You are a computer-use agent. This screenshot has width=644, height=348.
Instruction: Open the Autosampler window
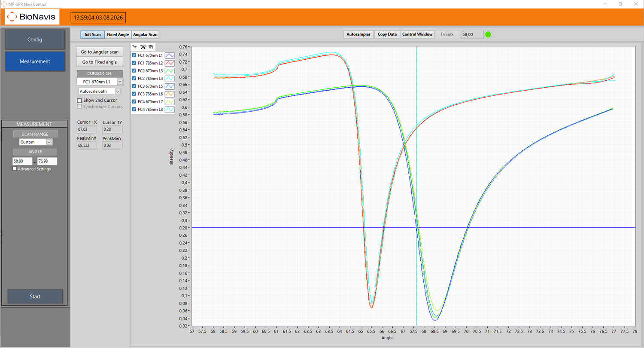click(358, 34)
